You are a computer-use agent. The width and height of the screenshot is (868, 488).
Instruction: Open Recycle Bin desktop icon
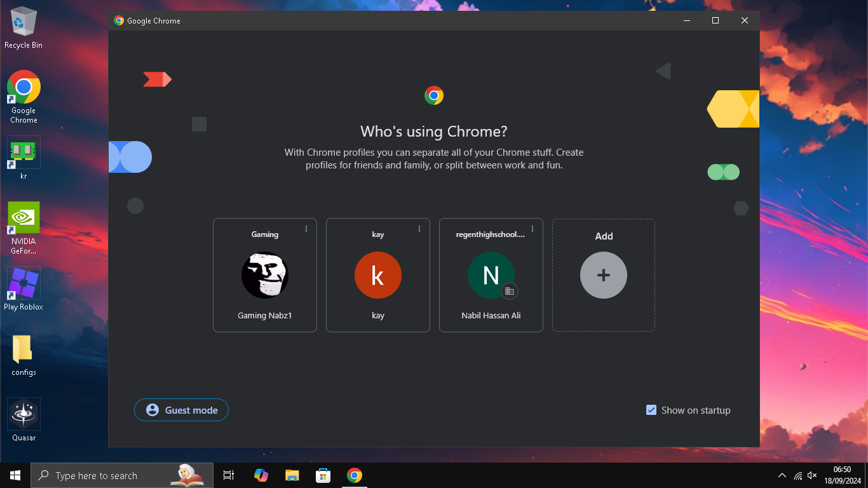[x=24, y=28]
